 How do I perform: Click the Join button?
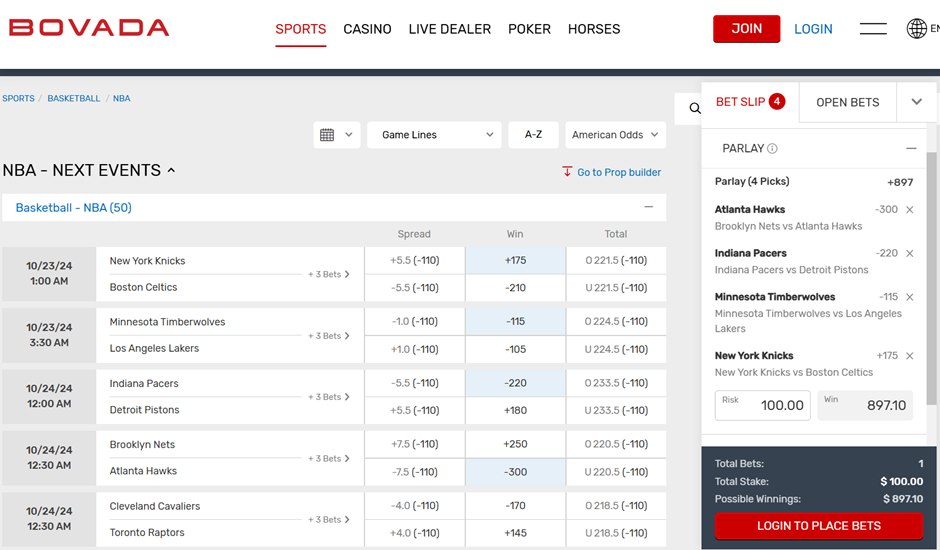[746, 29]
